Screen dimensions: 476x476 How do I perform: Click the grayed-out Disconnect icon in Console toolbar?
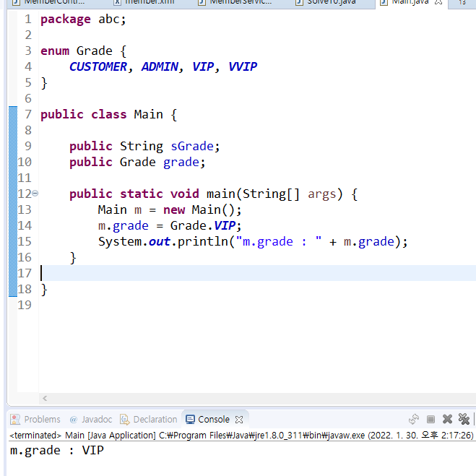413,419
